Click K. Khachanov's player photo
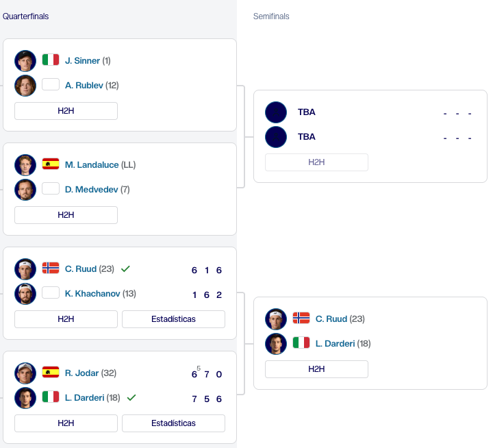 (25, 294)
